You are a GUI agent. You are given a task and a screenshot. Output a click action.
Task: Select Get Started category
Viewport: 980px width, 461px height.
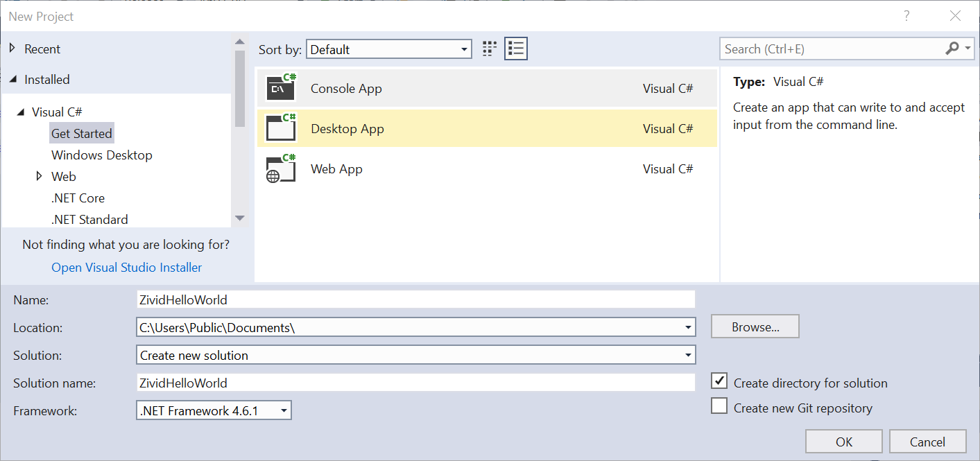coord(82,133)
